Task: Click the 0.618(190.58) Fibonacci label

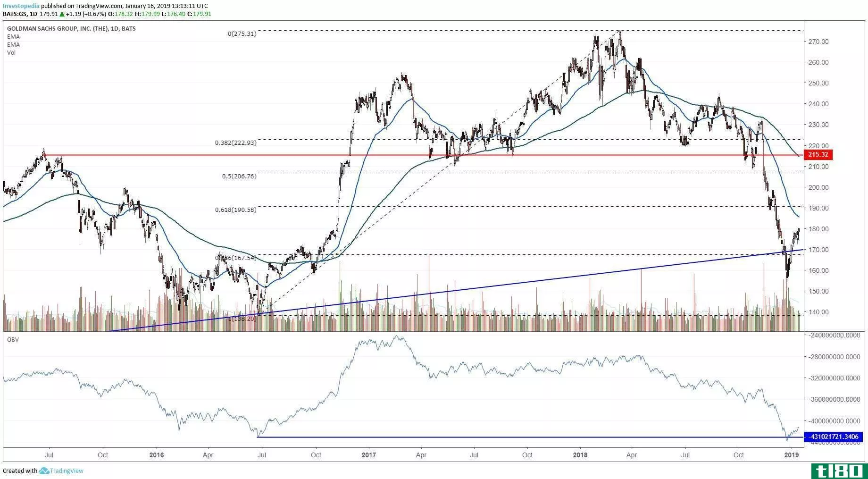Action: 236,210
